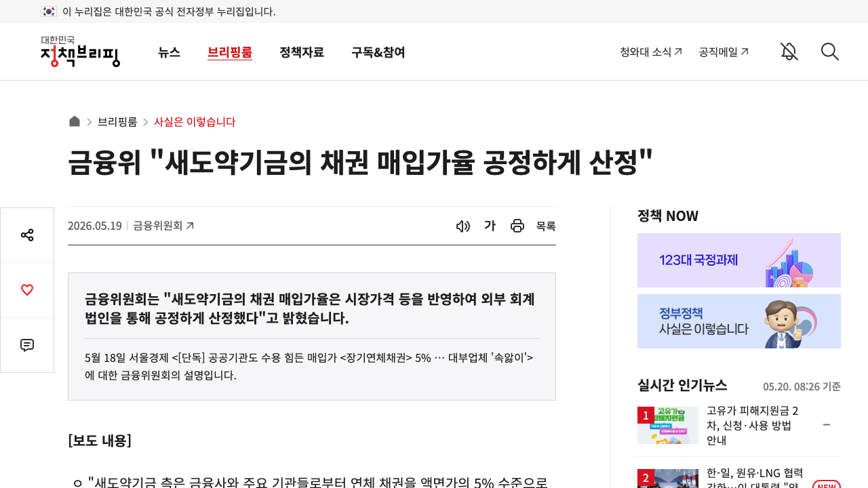Click the [보도 내용] heading
The width and height of the screenshot is (868, 488).
[x=100, y=441]
